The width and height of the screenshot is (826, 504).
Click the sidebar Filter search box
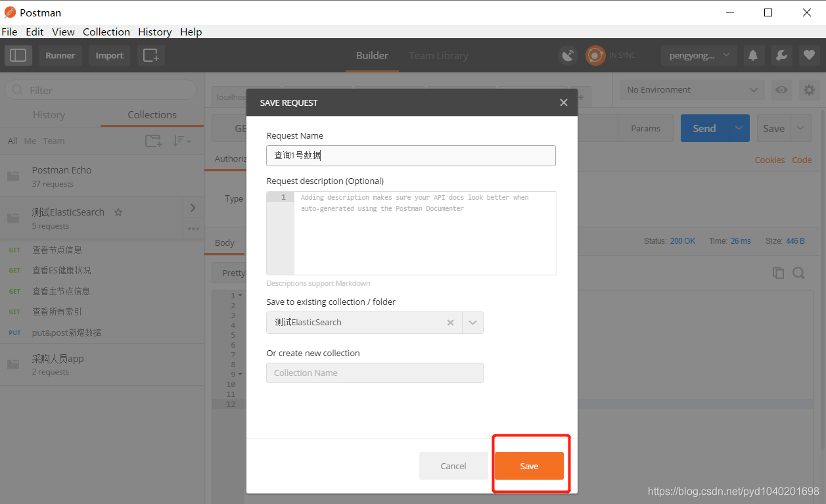click(101, 90)
